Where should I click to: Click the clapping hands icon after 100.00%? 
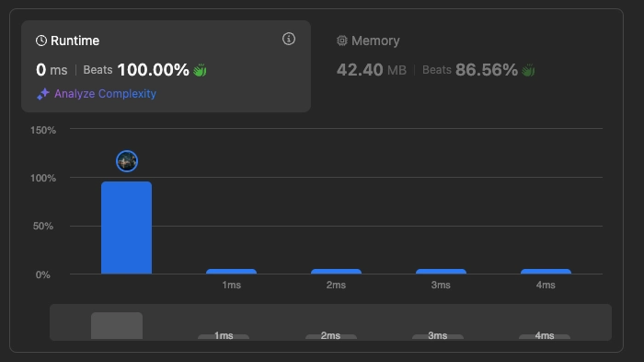click(200, 70)
